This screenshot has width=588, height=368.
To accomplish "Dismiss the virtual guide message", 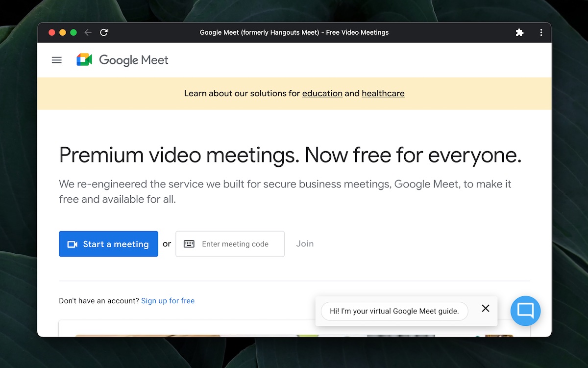I will tap(485, 308).
